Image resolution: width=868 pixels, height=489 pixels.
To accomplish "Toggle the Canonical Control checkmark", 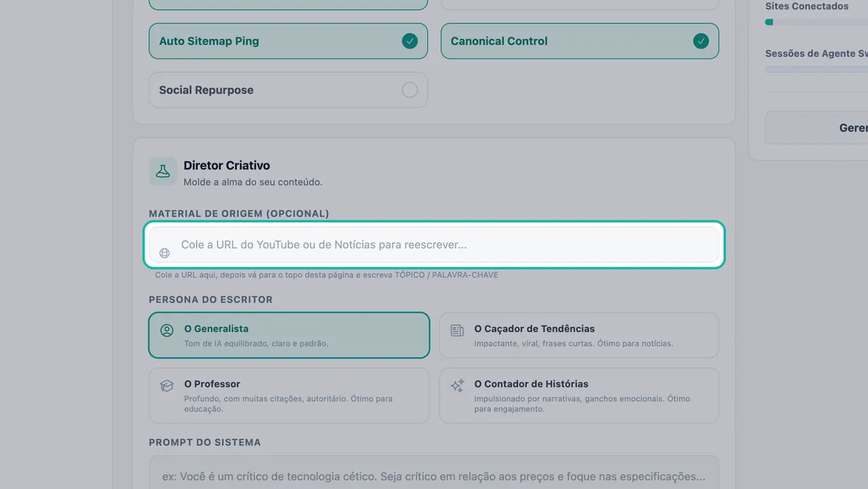I will coord(701,41).
